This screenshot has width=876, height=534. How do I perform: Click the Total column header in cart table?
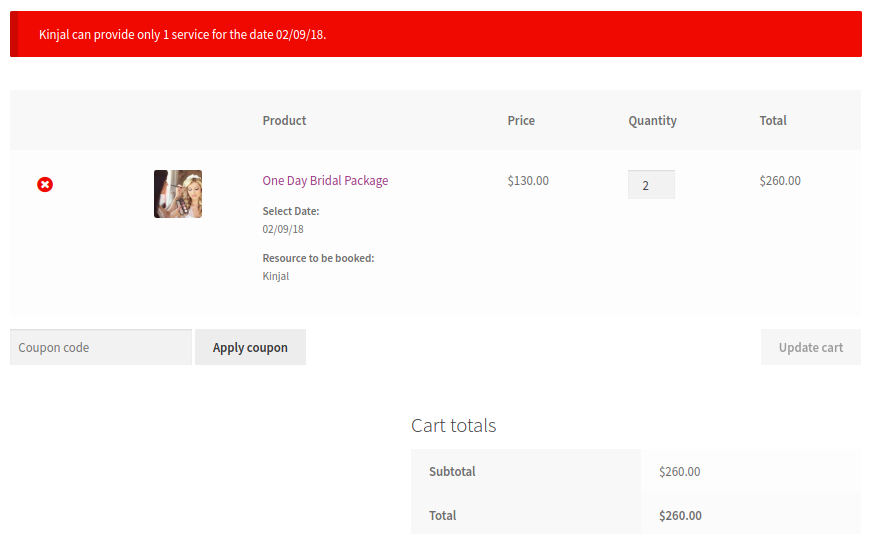tap(773, 121)
